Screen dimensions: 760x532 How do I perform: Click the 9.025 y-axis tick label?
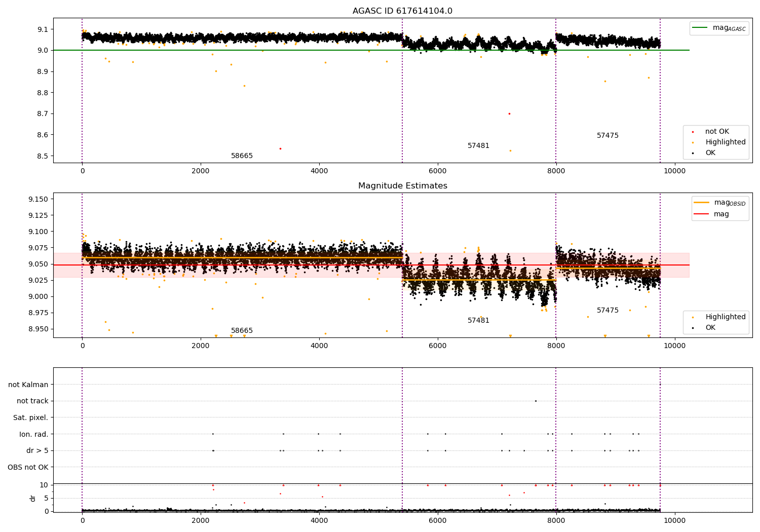pos(39,280)
